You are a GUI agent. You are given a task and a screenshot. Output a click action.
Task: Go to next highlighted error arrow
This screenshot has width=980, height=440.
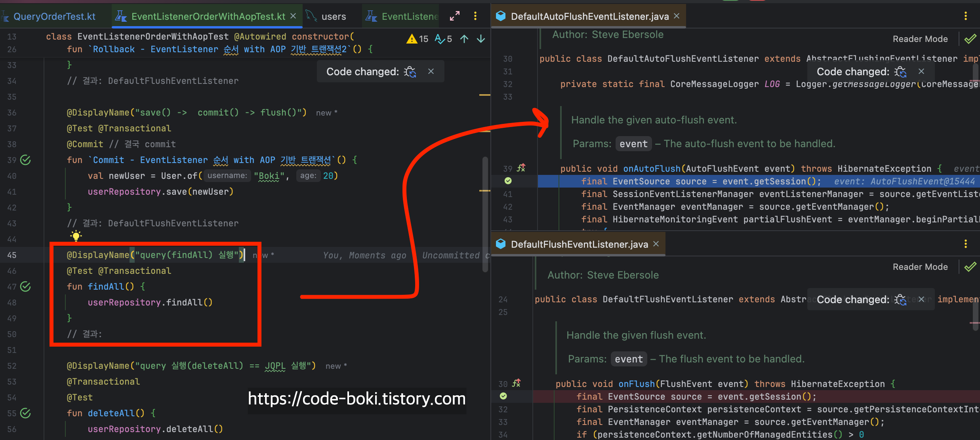pyautogui.click(x=481, y=39)
